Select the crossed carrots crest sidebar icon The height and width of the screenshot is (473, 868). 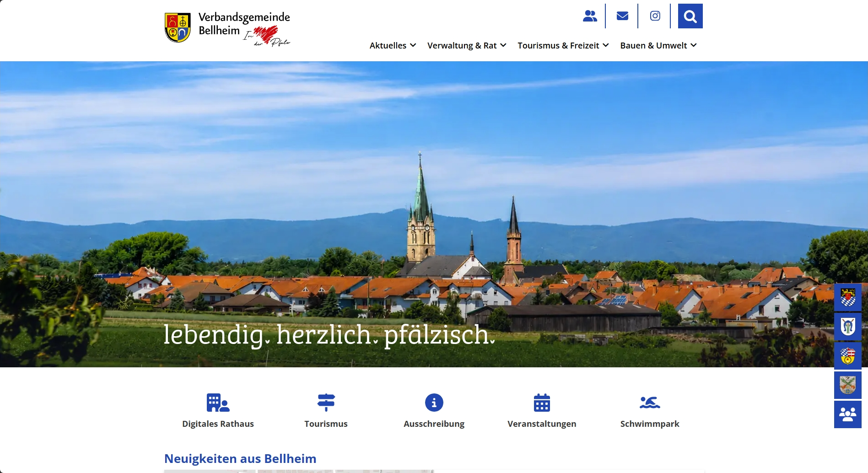tap(848, 385)
